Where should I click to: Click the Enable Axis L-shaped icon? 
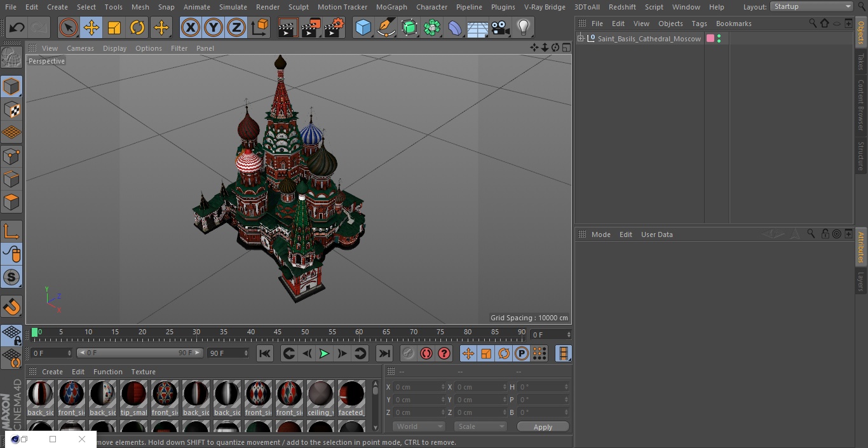click(11, 232)
